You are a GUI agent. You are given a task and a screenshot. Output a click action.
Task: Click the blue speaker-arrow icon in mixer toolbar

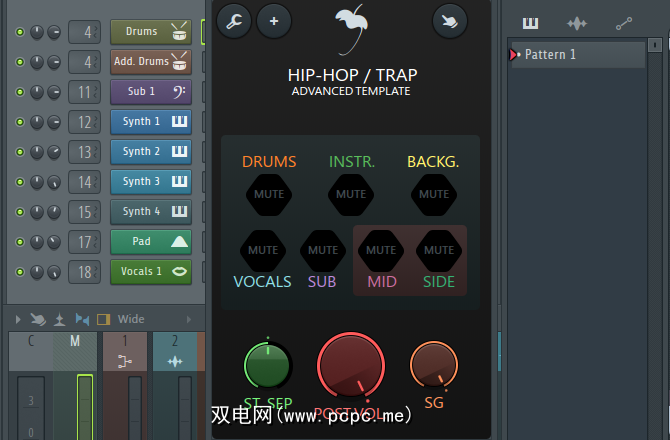(82, 319)
